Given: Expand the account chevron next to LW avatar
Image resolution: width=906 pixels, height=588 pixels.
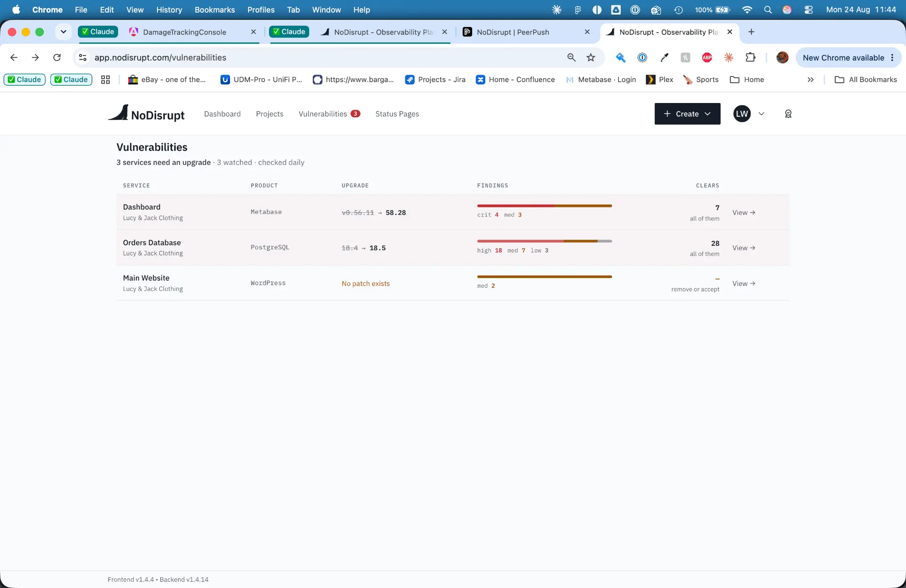Looking at the screenshot, I should (x=761, y=114).
